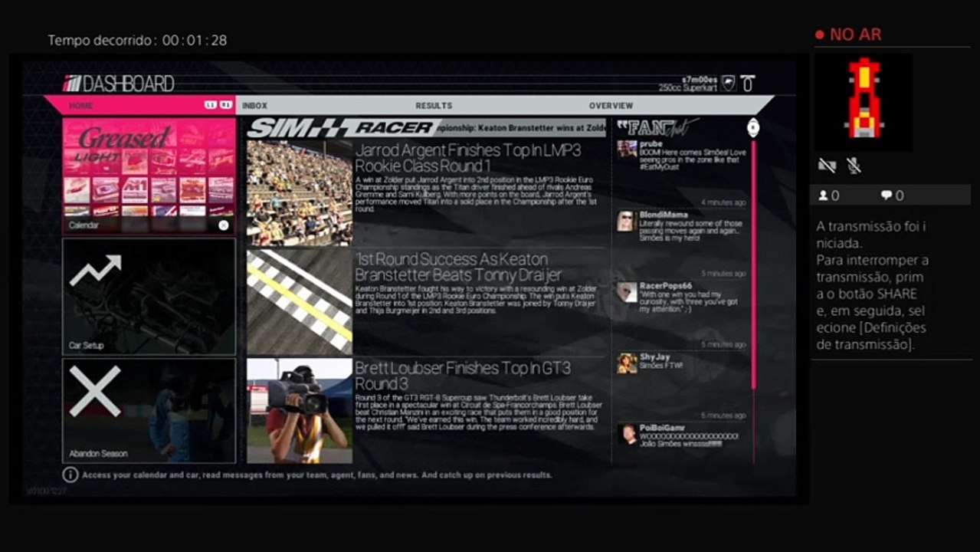Click the driver badge icon next to s7m00es
Viewport: 980px width, 552px height.
click(729, 84)
